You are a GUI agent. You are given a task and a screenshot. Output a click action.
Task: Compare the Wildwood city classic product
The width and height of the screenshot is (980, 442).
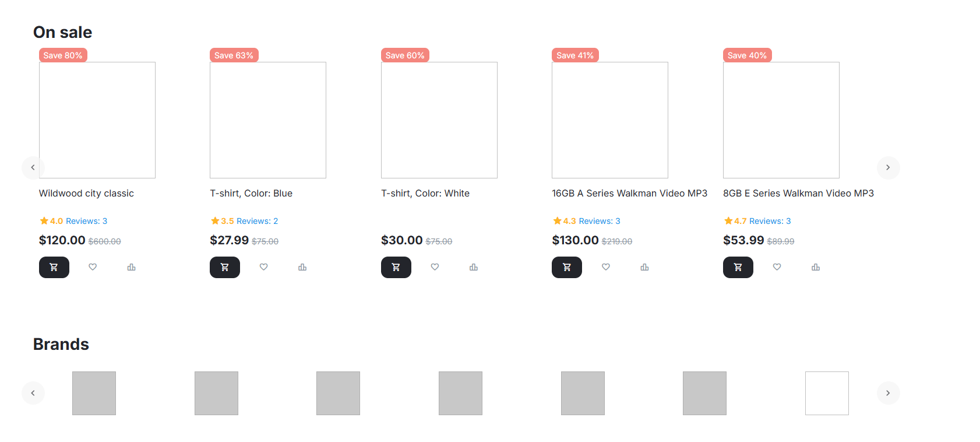131,267
